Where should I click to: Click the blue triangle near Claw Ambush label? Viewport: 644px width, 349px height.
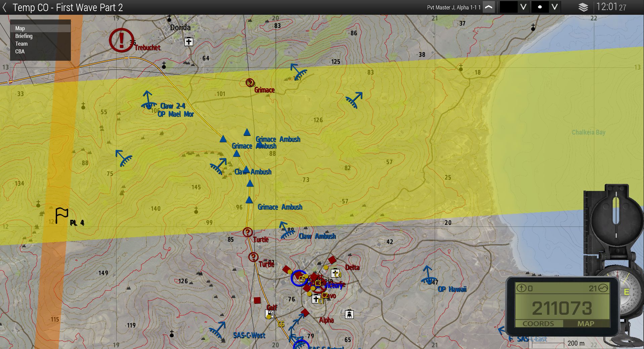coord(246,169)
